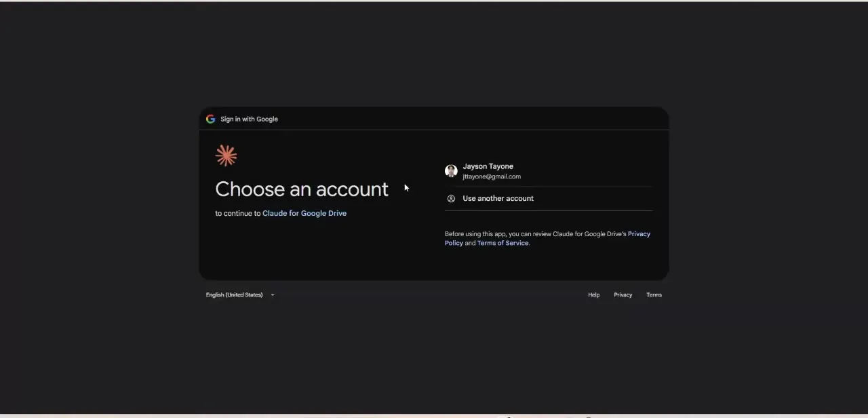Select Use another account

[549, 198]
